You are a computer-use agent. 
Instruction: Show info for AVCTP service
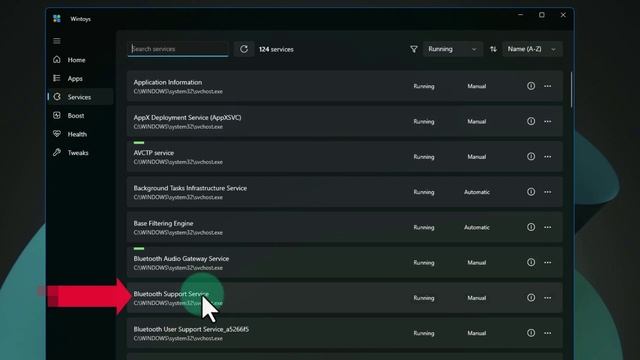click(x=531, y=156)
